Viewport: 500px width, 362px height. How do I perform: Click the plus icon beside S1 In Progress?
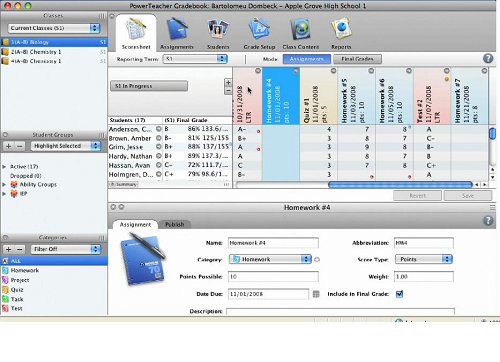(228, 83)
